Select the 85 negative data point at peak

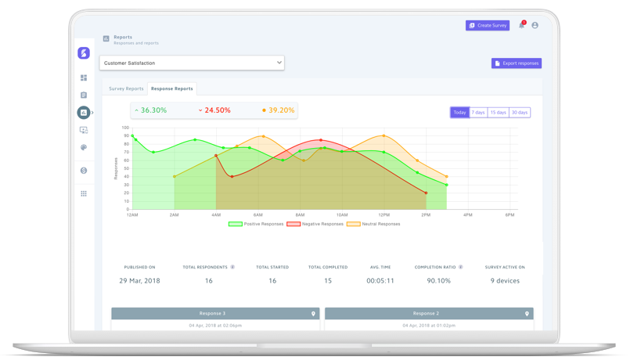(321, 140)
